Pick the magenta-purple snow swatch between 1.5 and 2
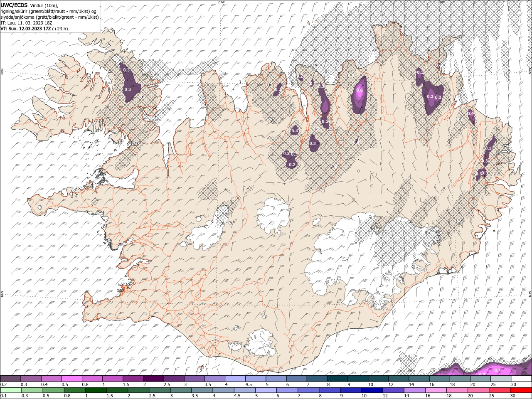 click(133, 379)
